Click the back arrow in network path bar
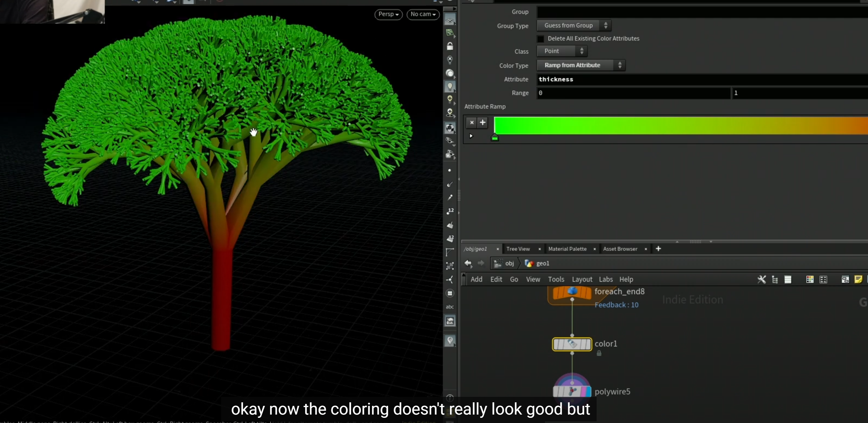868x423 pixels. tap(468, 263)
